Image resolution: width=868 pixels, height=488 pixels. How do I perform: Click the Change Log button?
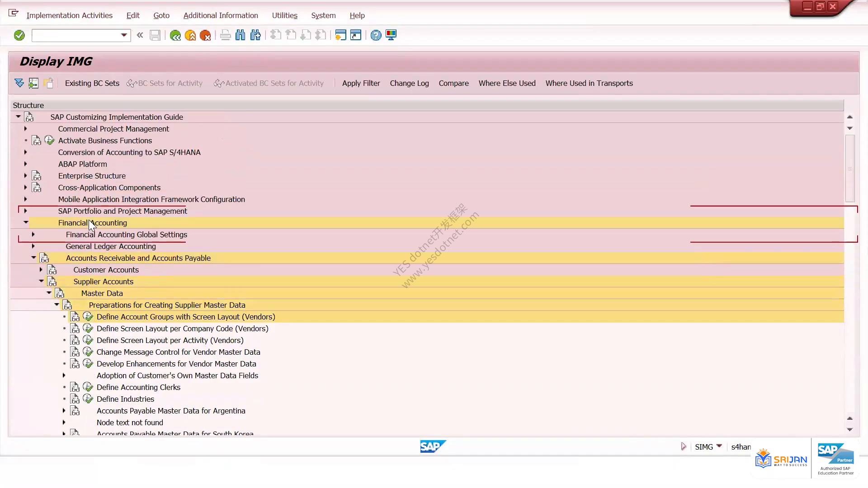coord(410,83)
